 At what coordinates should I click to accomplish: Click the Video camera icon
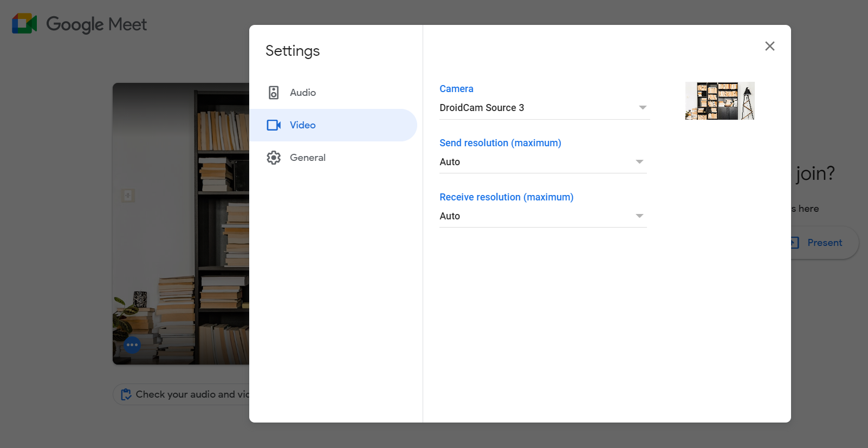pyautogui.click(x=274, y=125)
